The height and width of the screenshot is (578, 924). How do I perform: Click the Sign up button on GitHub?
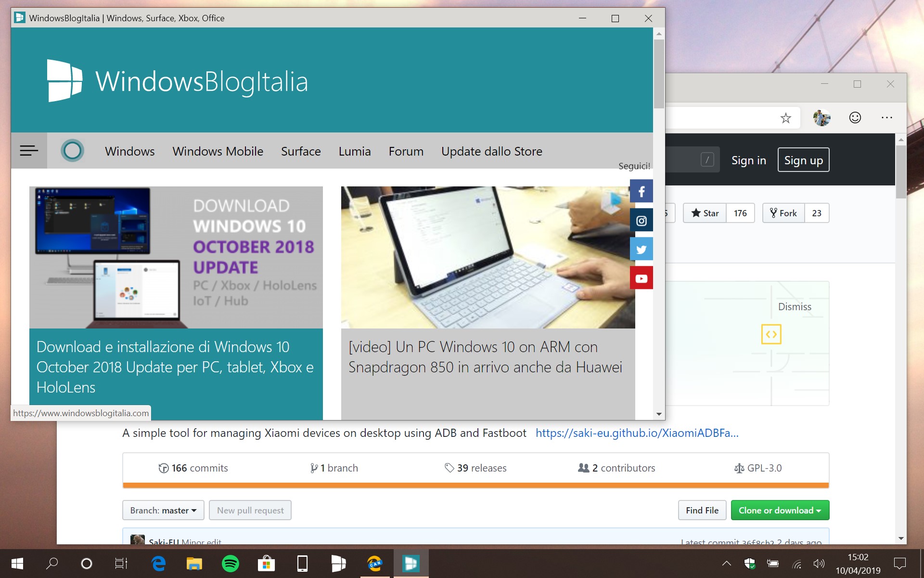pos(804,160)
